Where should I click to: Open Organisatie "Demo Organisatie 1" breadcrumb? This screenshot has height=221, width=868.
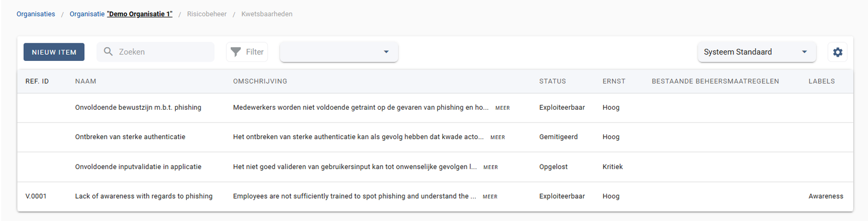point(121,14)
